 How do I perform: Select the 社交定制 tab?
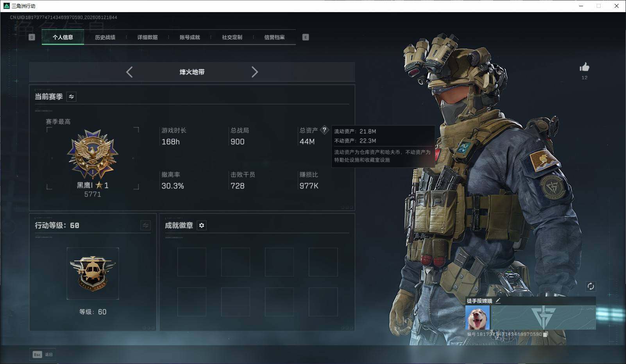(x=232, y=37)
